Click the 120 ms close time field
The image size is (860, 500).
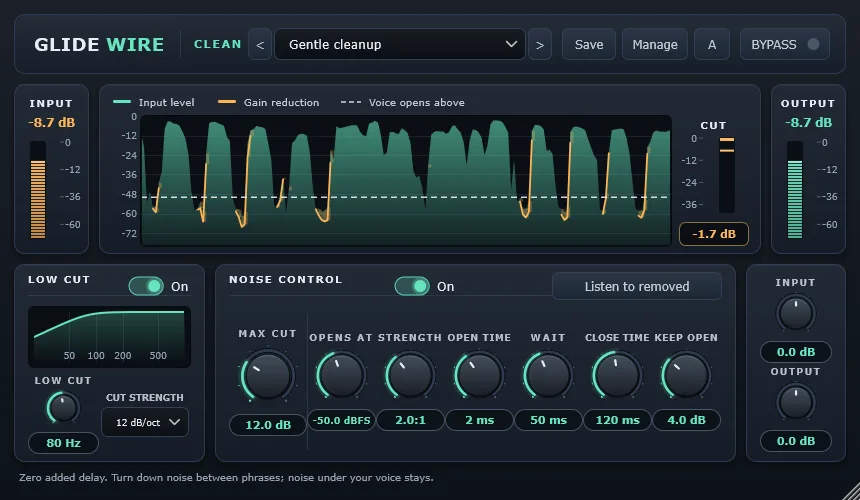pos(618,420)
